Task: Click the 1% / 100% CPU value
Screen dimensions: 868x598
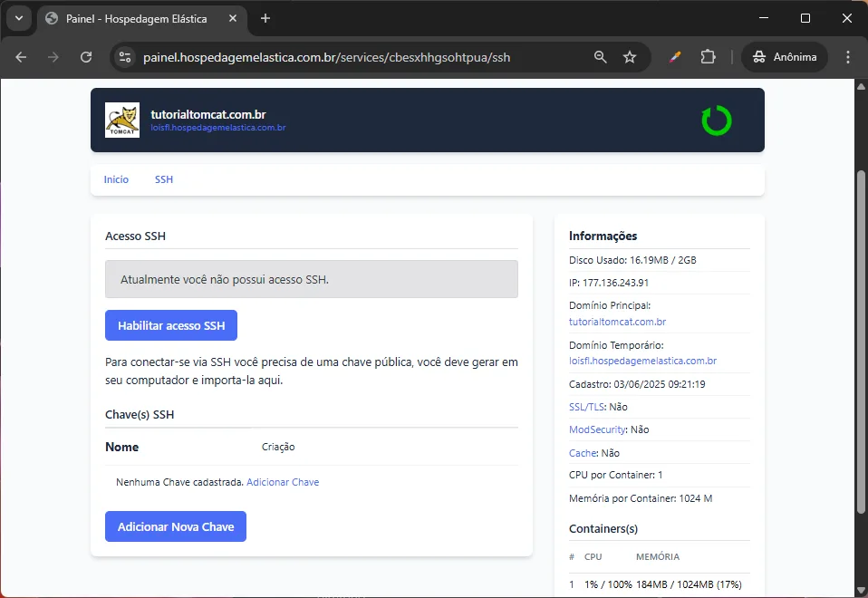Action: [608, 584]
